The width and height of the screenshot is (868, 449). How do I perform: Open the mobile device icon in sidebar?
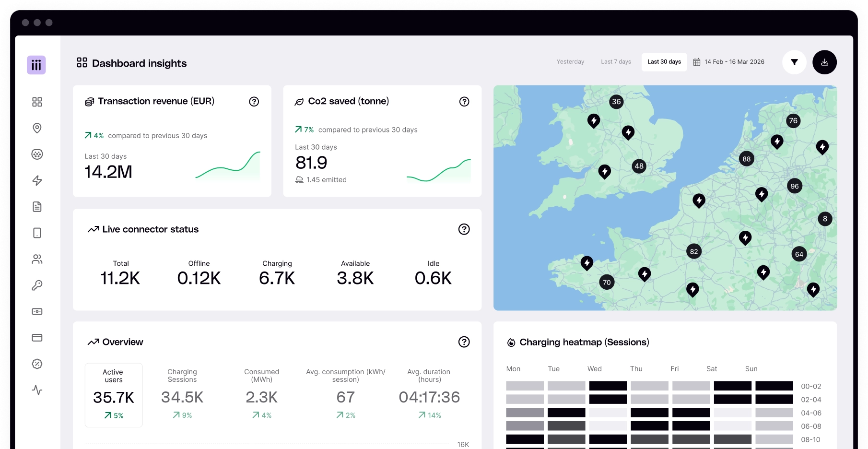click(37, 233)
